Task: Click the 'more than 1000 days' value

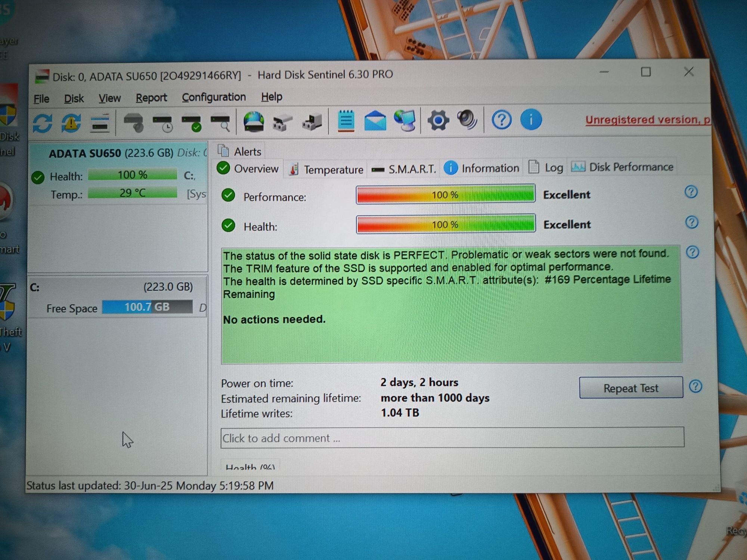Action: (435, 398)
